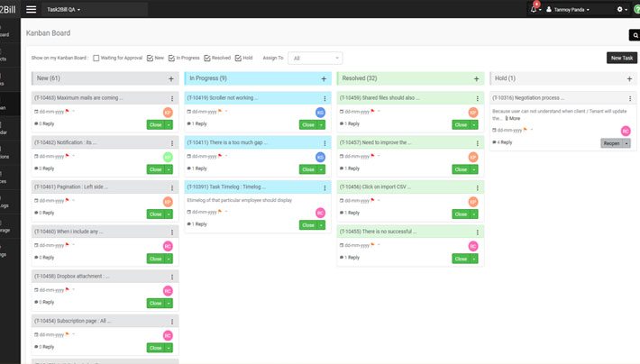
Task: Uncheck the Resolved filter checkbox
Action: tap(207, 58)
